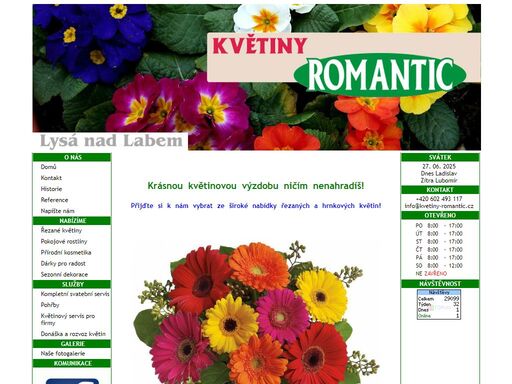Open Pokojové rostliny offer page
This screenshot has width=512, height=384.
coord(64,241)
